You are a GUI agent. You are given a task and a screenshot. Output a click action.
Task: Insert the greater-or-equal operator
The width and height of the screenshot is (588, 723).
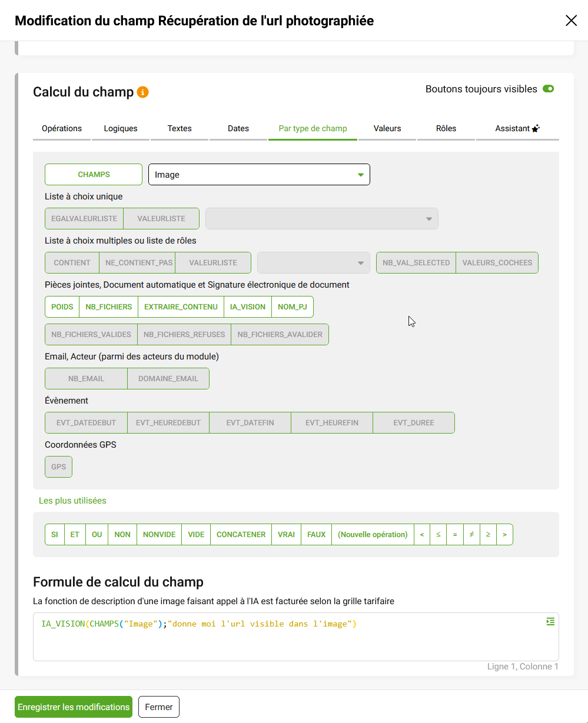[488, 535]
